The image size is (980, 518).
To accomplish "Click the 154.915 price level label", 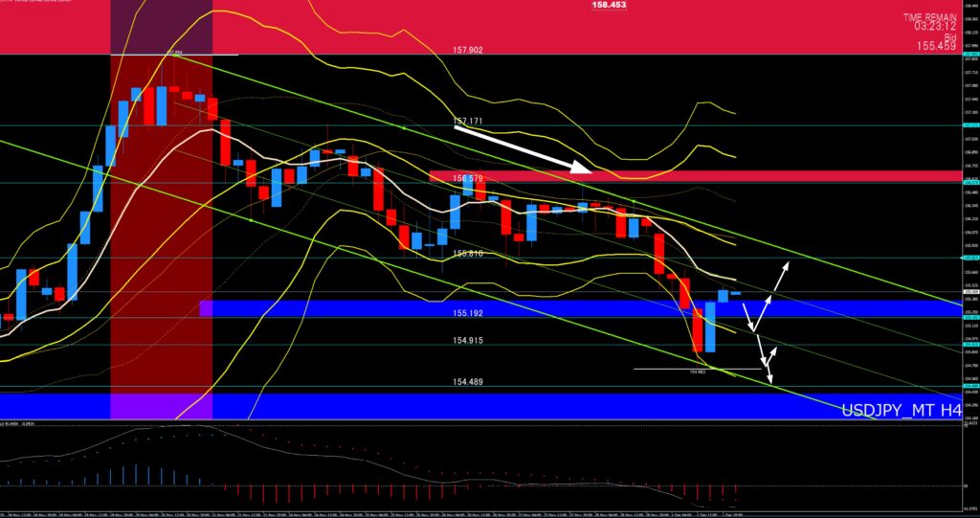I will click(467, 340).
